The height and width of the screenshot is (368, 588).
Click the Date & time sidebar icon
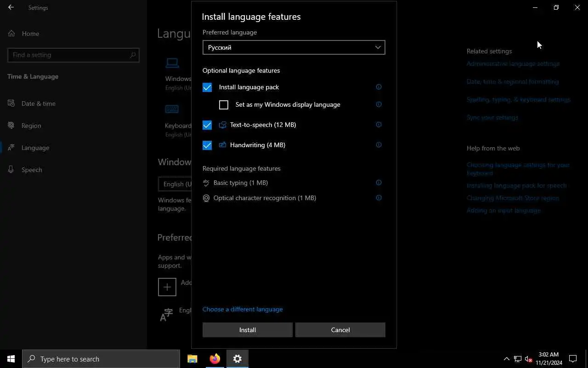11,103
